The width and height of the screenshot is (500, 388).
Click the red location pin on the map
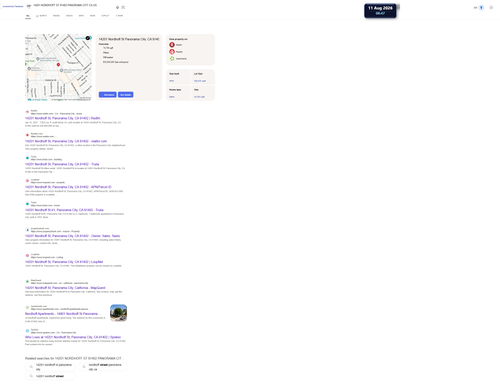click(58, 65)
